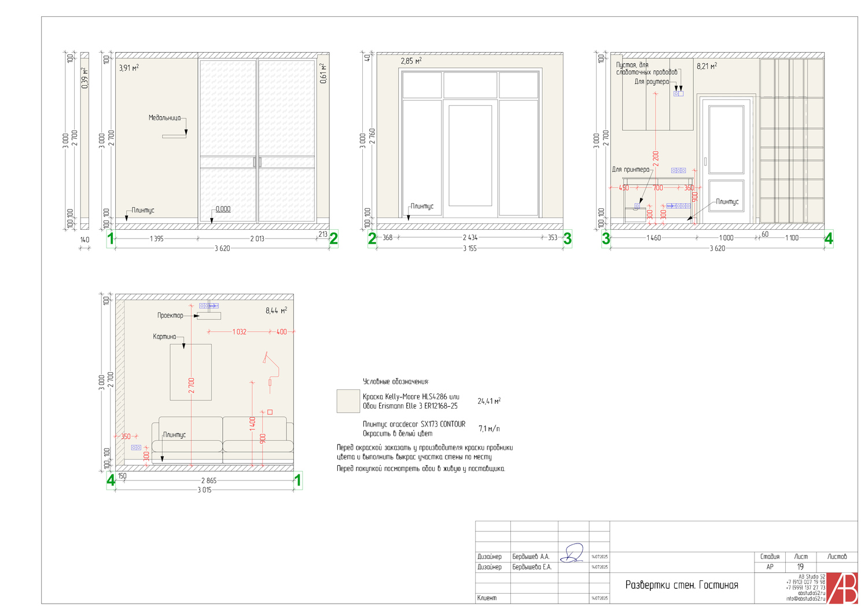Click the red AB Studio logo

click(x=842, y=588)
